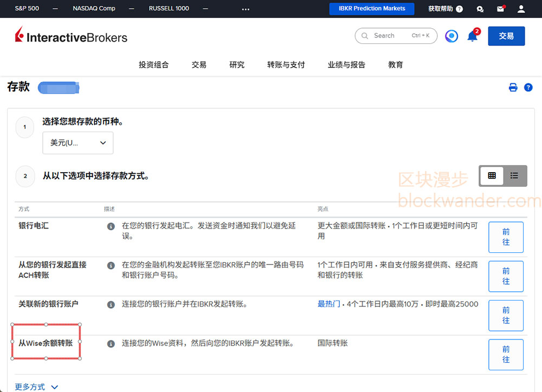Select 从您的银行发起直接ACH转账 text
The image size is (542, 392).
(53, 270)
